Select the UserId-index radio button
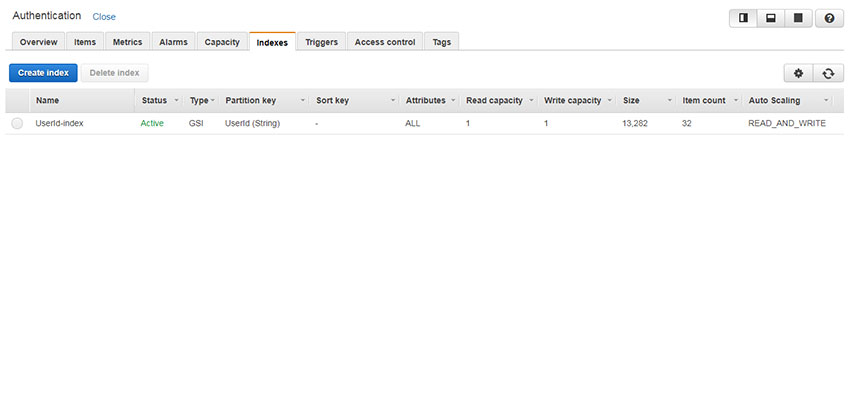The width and height of the screenshot is (850, 400). (17, 124)
